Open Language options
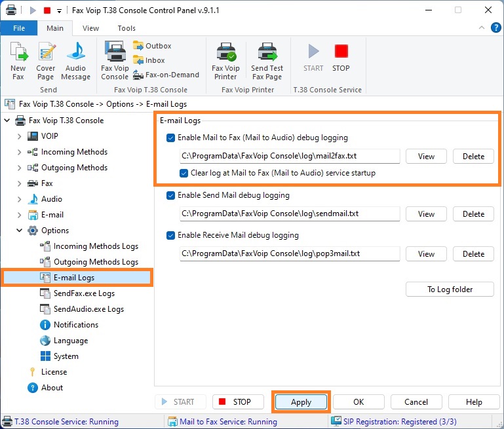The height and width of the screenshot is (429, 504). coord(64,341)
